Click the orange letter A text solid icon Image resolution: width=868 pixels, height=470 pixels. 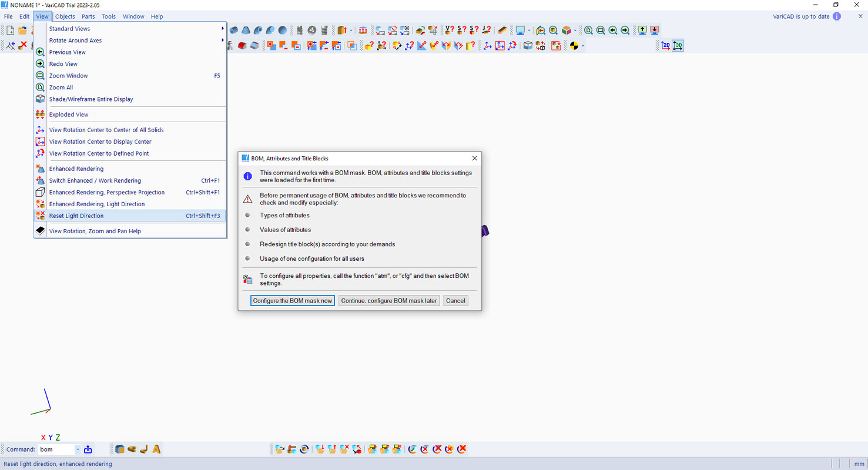[156, 449]
